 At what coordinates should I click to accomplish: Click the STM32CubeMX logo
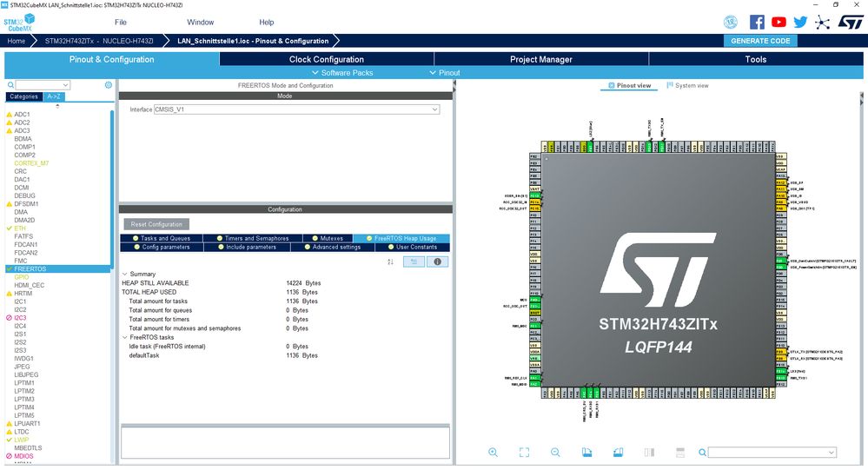(19, 23)
